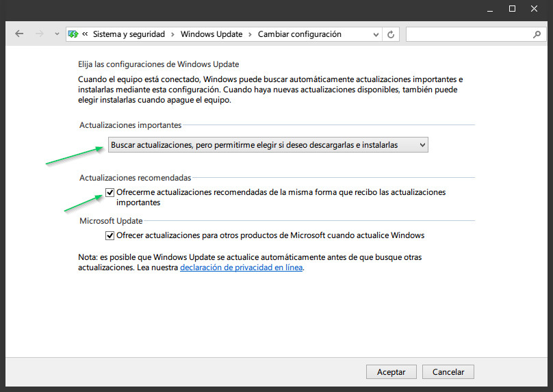Expand hidden breadcrumb levels chevron
The height and width of the screenshot is (392, 553).
pos(85,34)
